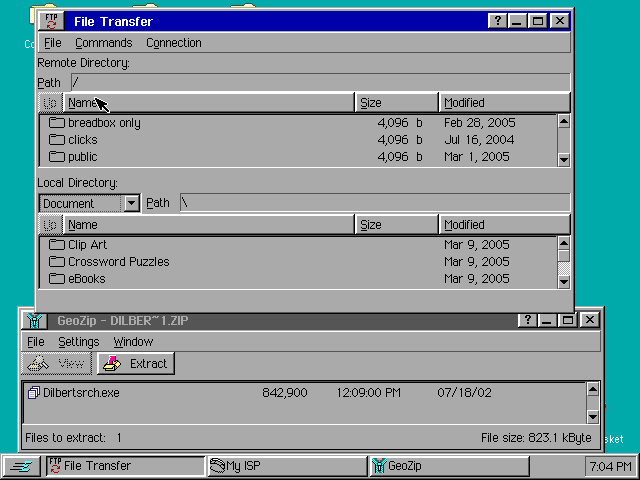This screenshot has width=640, height=480.
Task: Click the 'Jul 16, 2004' modified date
Action: (x=479, y=140)
